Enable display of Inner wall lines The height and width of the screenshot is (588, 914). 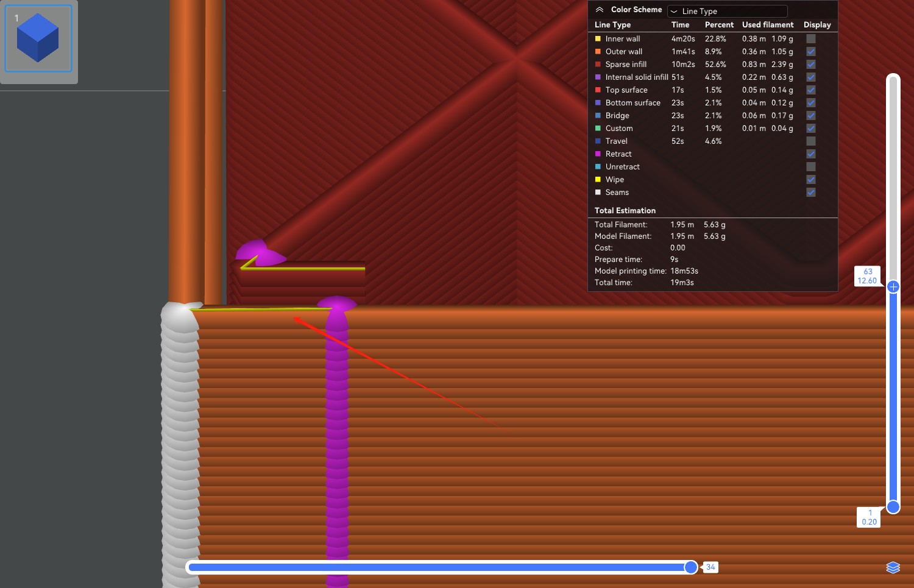pyautogui.click(x=811, y=39)
